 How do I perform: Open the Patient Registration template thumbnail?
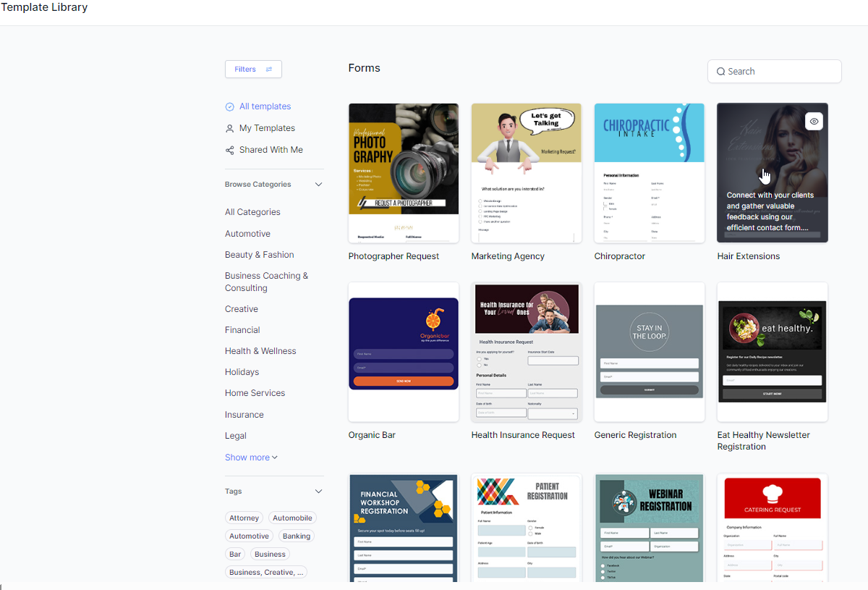tap(527, 528)
